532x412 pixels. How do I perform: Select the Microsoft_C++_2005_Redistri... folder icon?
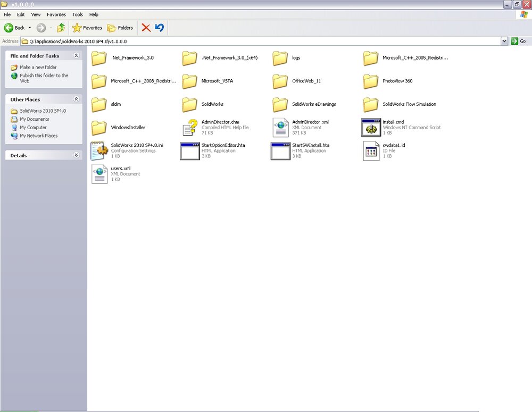(370, 58)
